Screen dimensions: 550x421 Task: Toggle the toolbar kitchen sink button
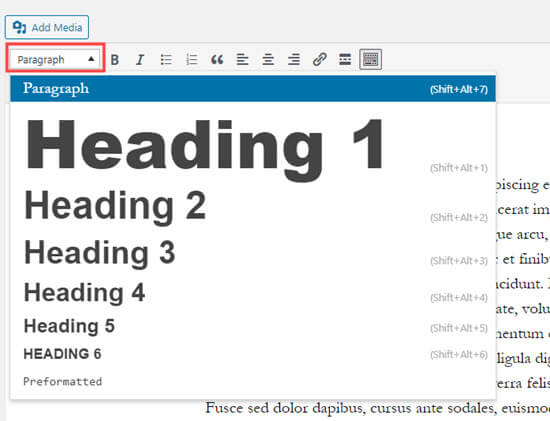tap(371, 59)
